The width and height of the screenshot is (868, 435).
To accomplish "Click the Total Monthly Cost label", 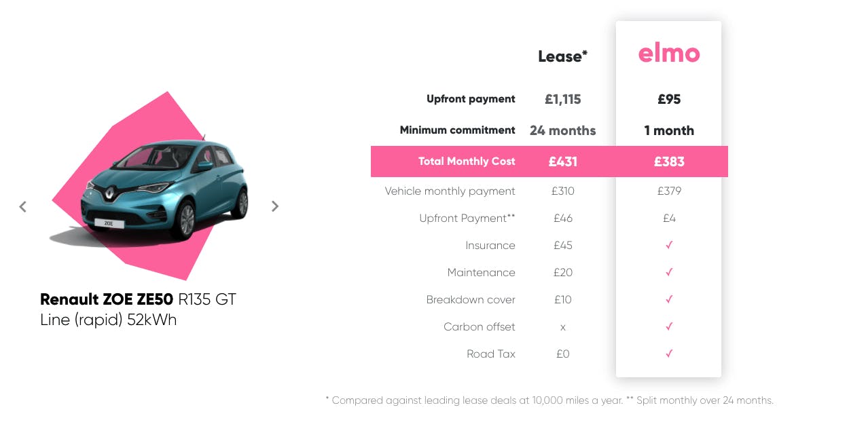I will tap(467, 162).
